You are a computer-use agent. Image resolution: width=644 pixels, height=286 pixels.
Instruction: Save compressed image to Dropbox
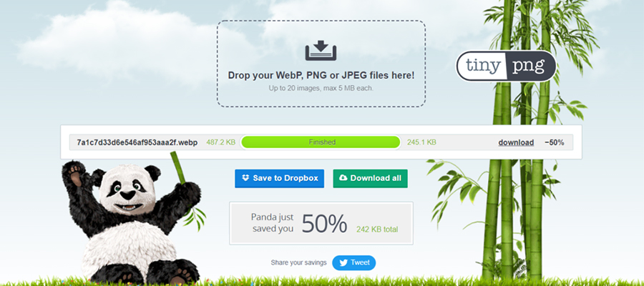point(279,179)
